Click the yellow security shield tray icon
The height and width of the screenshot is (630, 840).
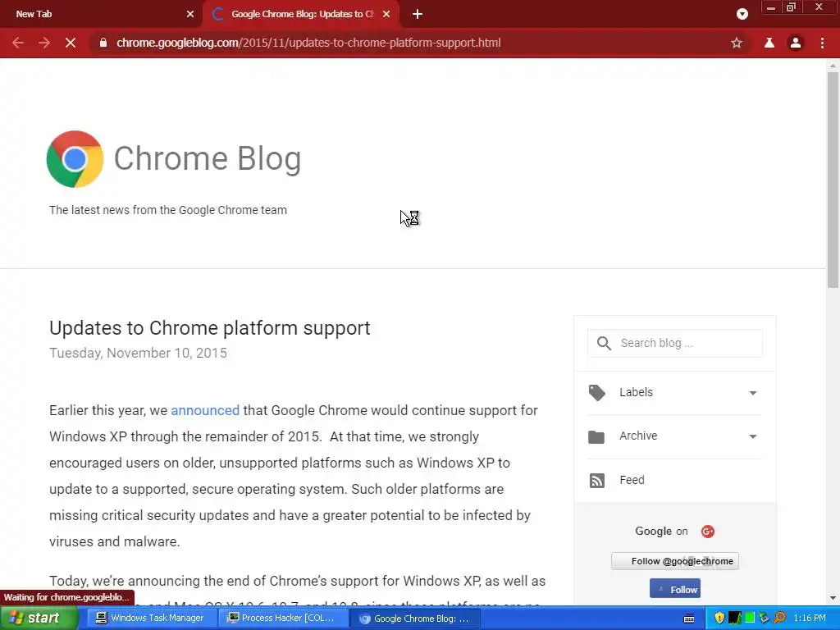click(x=719, y=619)
